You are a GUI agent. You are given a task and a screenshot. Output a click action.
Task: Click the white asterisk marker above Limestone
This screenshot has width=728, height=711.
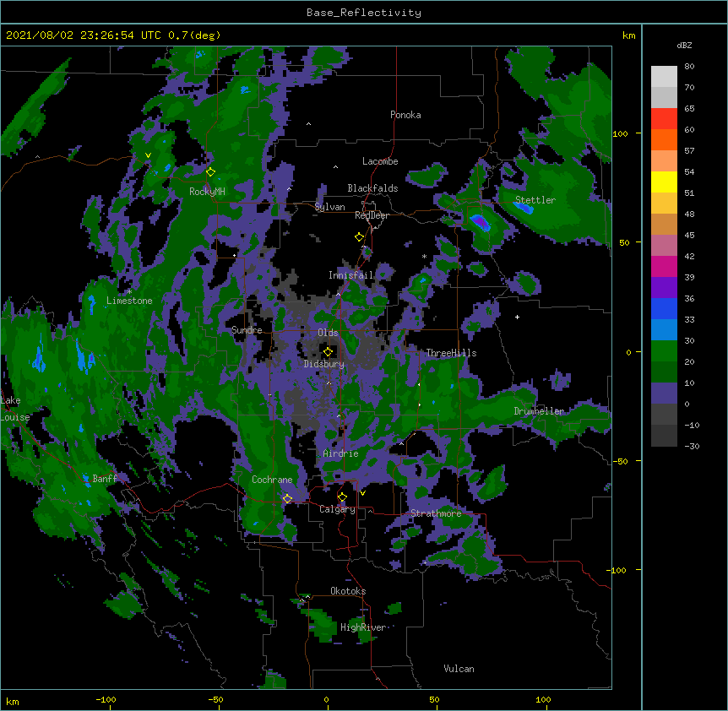[x=129, y=291]
